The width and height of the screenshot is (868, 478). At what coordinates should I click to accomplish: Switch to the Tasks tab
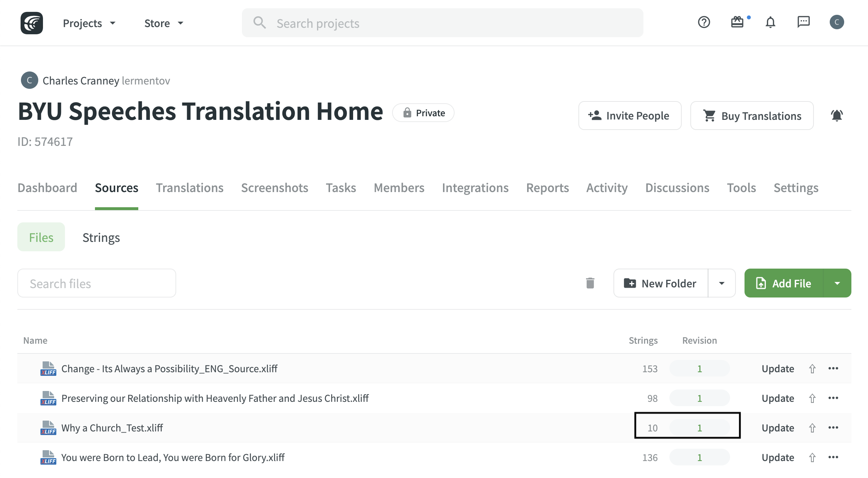tap(341, 188)
